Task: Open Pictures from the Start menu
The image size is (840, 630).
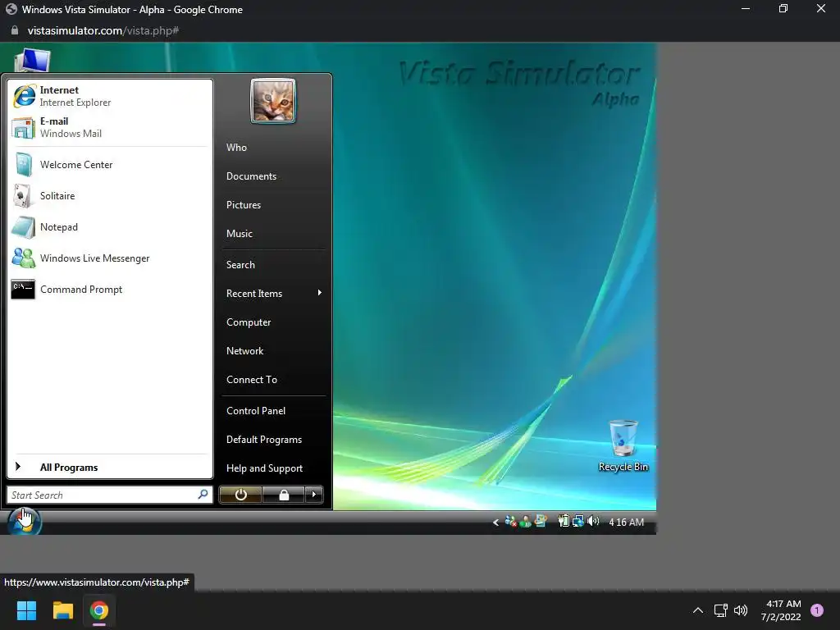Action: point(273,204)
